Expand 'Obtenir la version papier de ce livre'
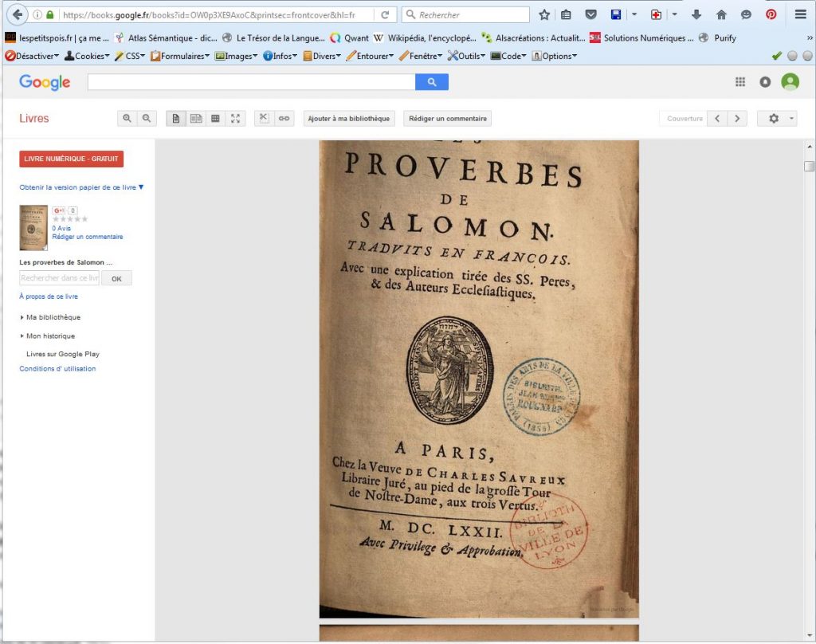816x644 pixels. tap(81, 187)
